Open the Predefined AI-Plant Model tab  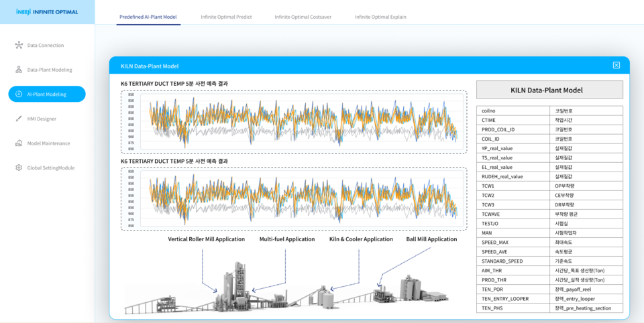[148, 17]
